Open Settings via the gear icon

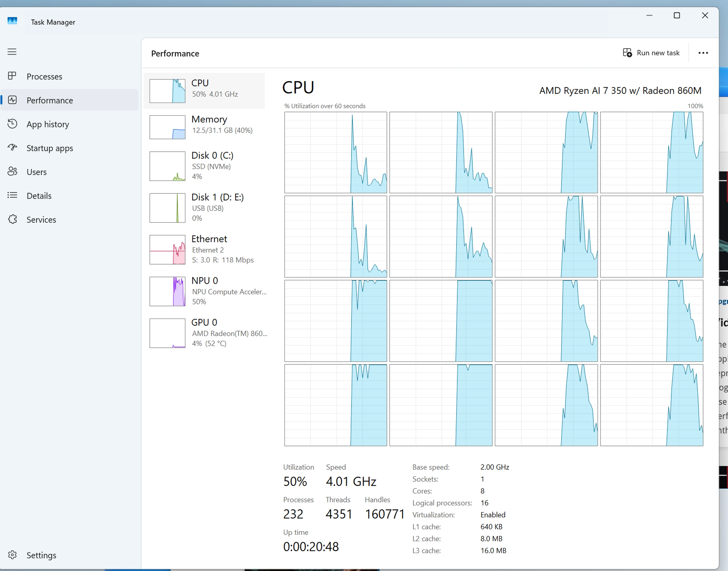(12, 555)
